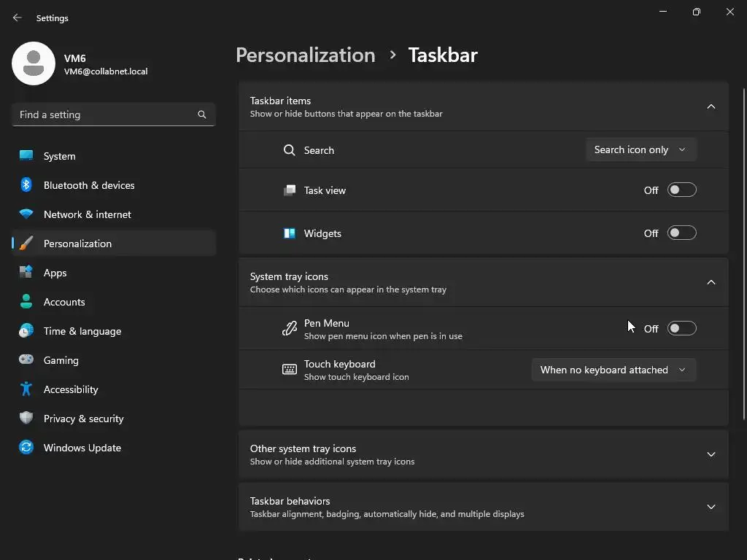Enable the Widgets toggle switch
Screen dimensions: 747x560
point(682,233)
